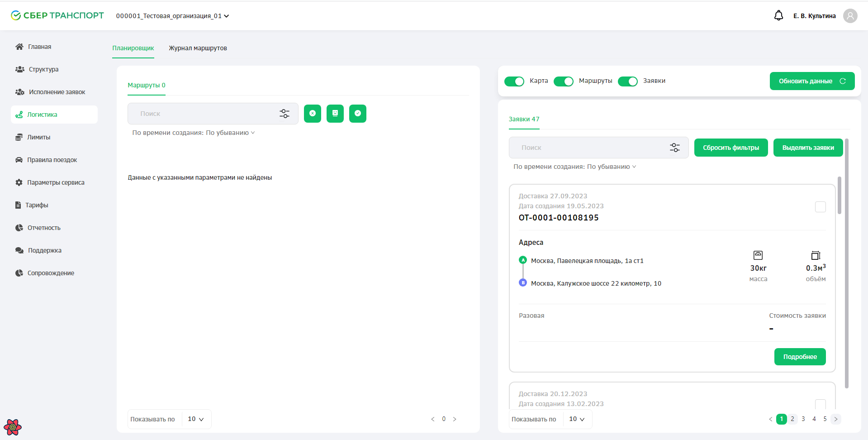
Task: Click point B marker Калужское шоссе
Action: tap(523, 282)
